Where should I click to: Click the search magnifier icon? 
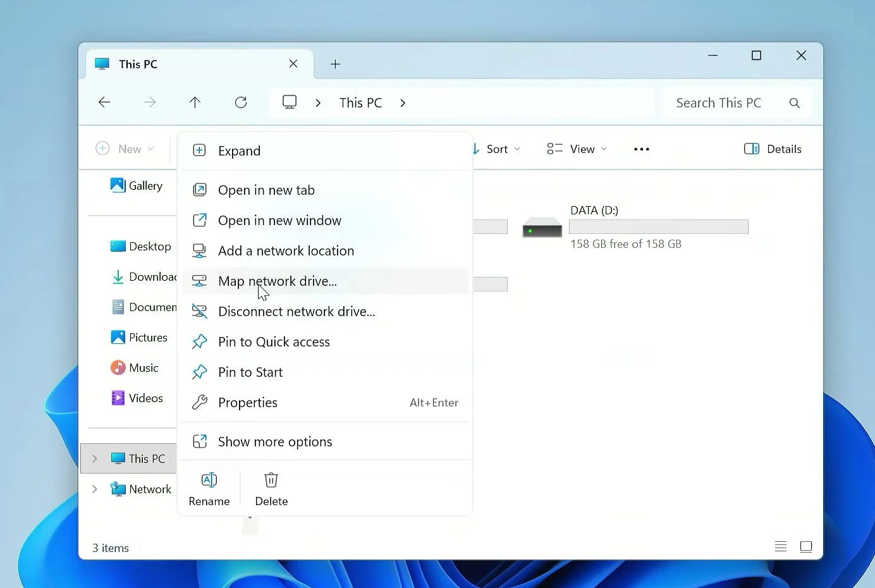coord(795,103)
